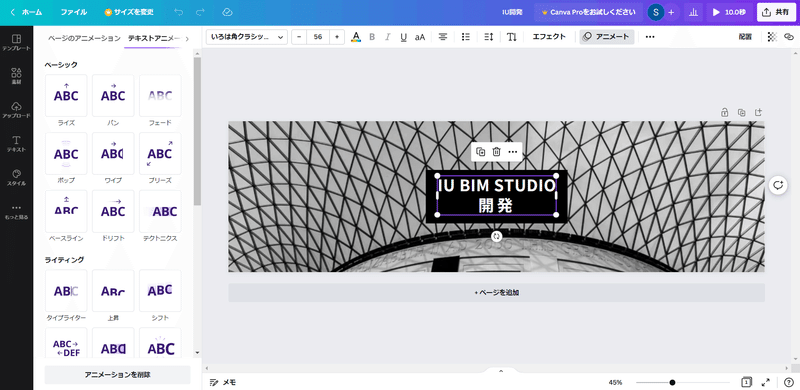This screenshot has width=800, height=390.
Task: Decrease font size with minus button
Action: [x=299, y=37]
